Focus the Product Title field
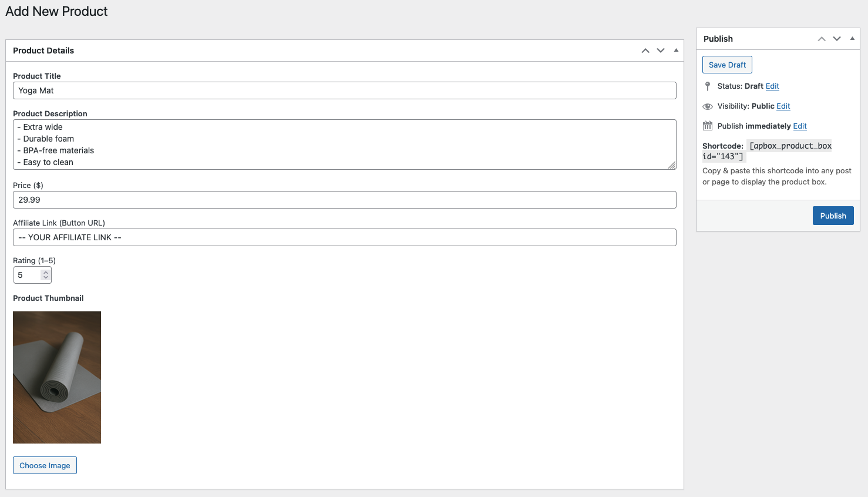The width and height of the screenshot is (868, 497). [x=344, y=90]
